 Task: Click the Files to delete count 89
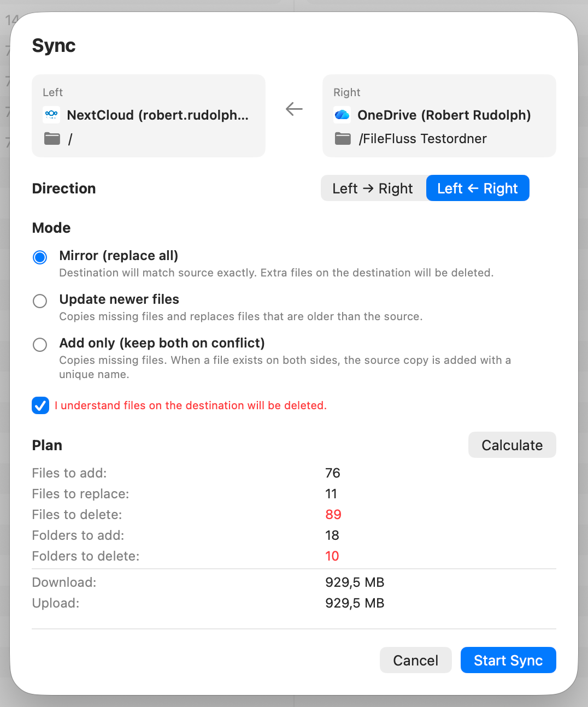click(x=333, y=514)
